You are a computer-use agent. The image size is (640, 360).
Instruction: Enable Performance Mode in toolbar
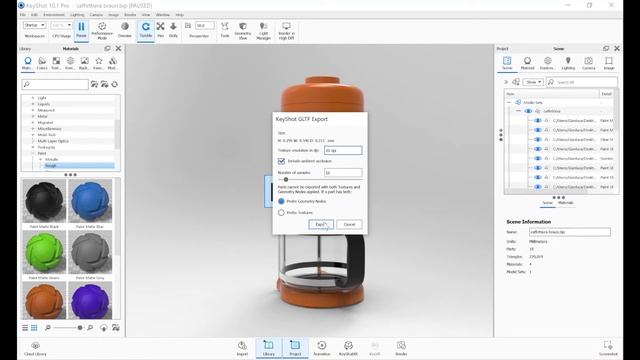(102, 31)
